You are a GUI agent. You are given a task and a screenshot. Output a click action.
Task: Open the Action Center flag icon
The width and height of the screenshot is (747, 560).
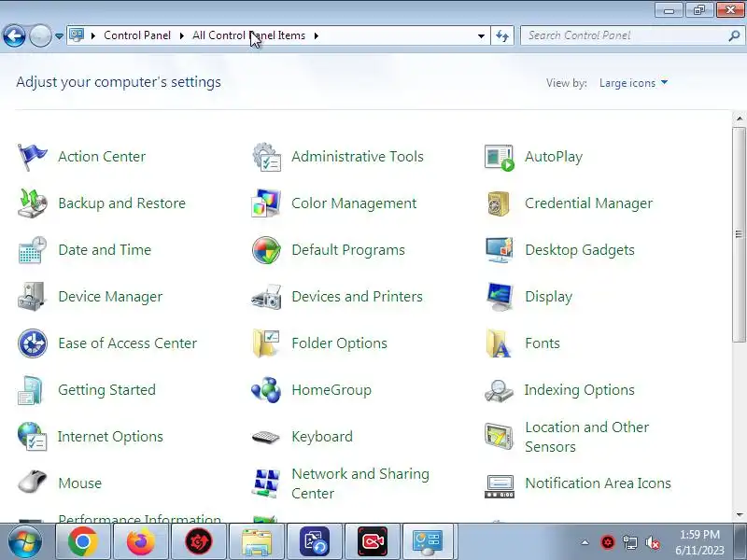32,157
